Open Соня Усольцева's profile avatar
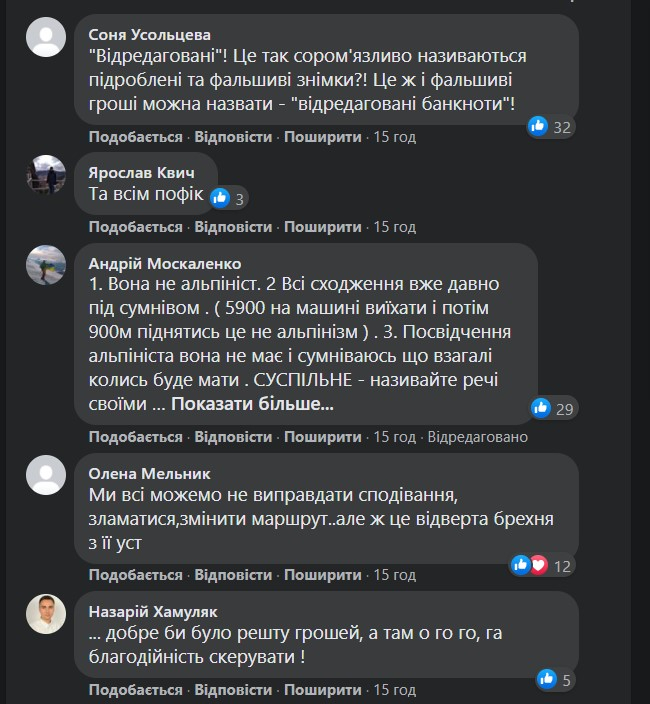The height and width of the screenshot is (704, 650). (46, 38)
